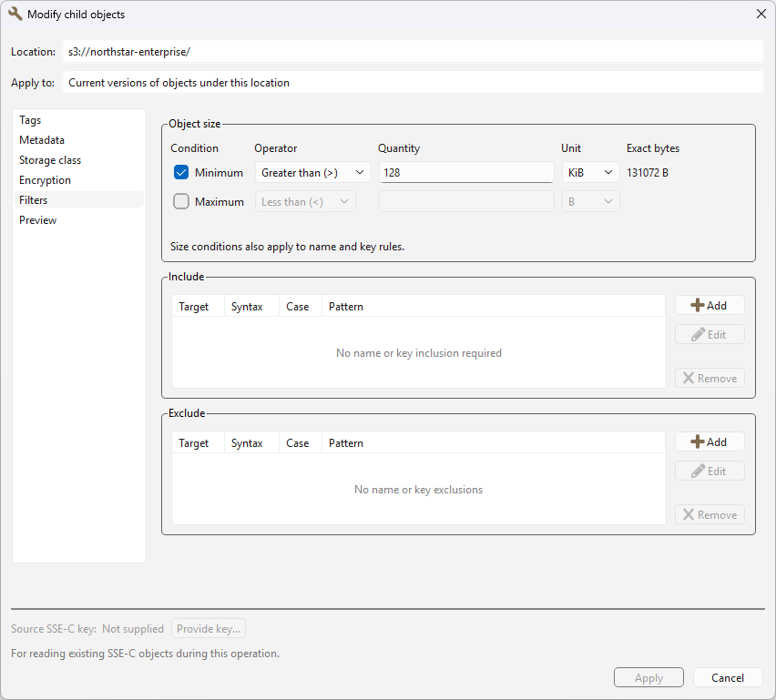Click the Apply button

pyautogui.click(x=648, y=678)
